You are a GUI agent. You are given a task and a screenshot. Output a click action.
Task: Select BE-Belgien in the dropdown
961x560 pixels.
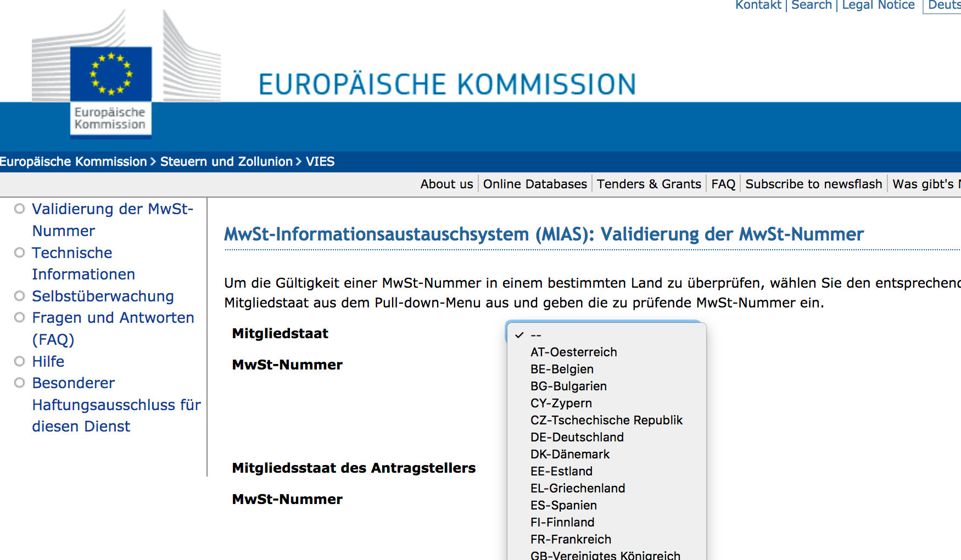point(607,369)
